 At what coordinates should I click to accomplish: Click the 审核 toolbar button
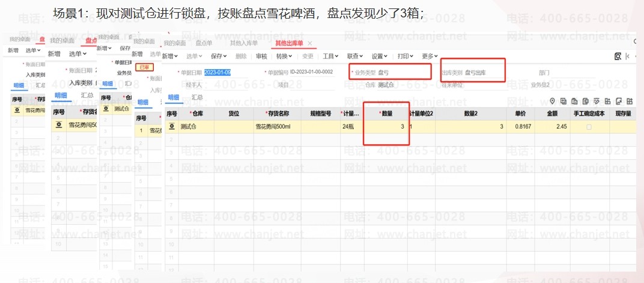coord(262,56)
